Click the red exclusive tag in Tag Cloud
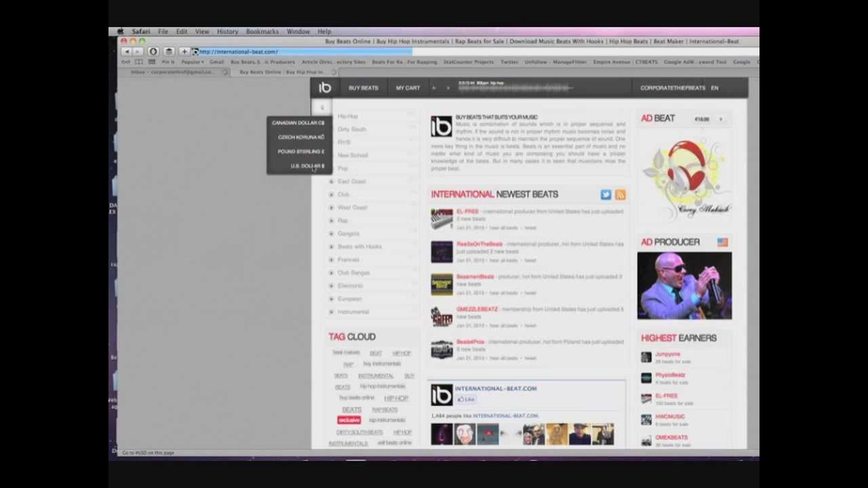Screen dimensions: 868x488 349,420
